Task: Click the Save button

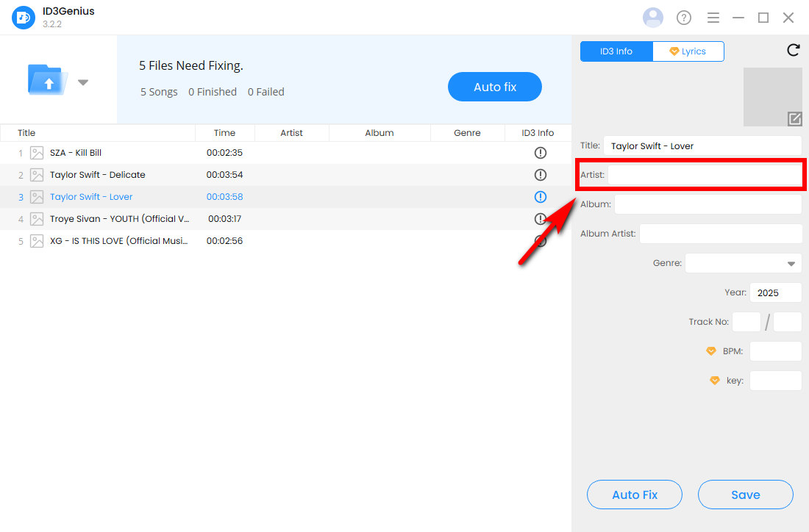Action: (745, 495)
